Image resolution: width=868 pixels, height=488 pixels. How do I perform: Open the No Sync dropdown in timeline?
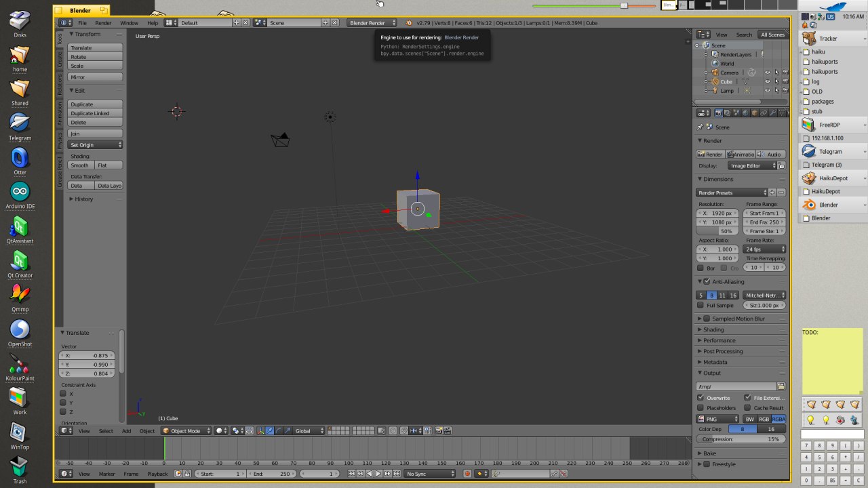429,474
